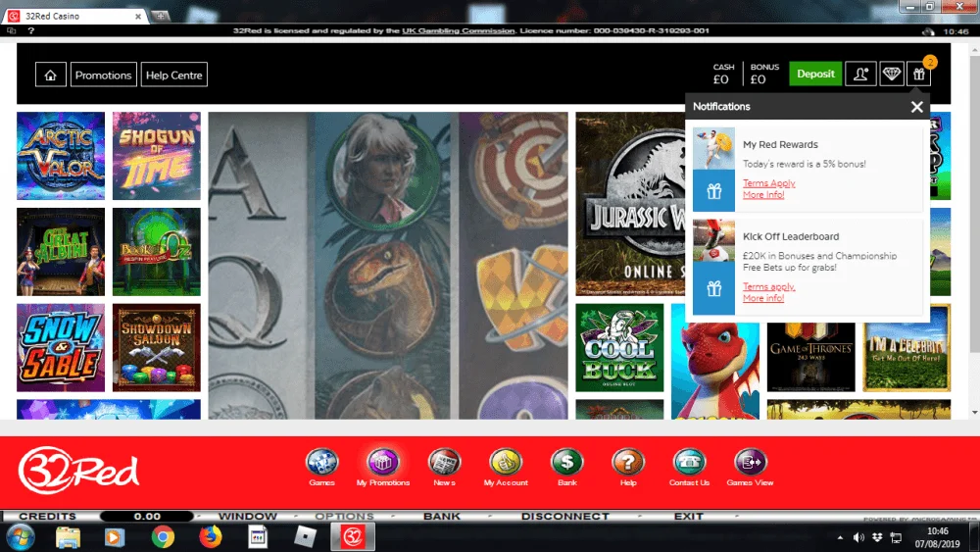Click the green Deposit button
The width and height of the screenshot is (980, 552).
click(815, 74)
